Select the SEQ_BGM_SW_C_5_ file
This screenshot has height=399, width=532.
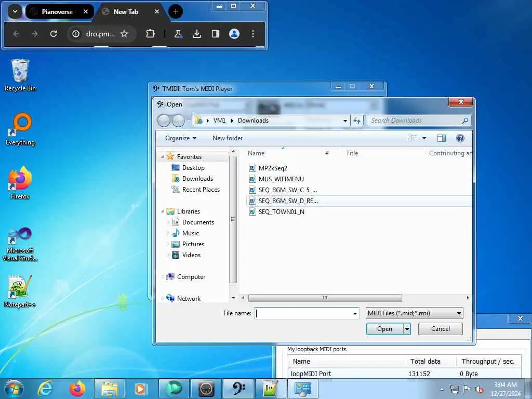pyautogui.click(x=288, y=190)
